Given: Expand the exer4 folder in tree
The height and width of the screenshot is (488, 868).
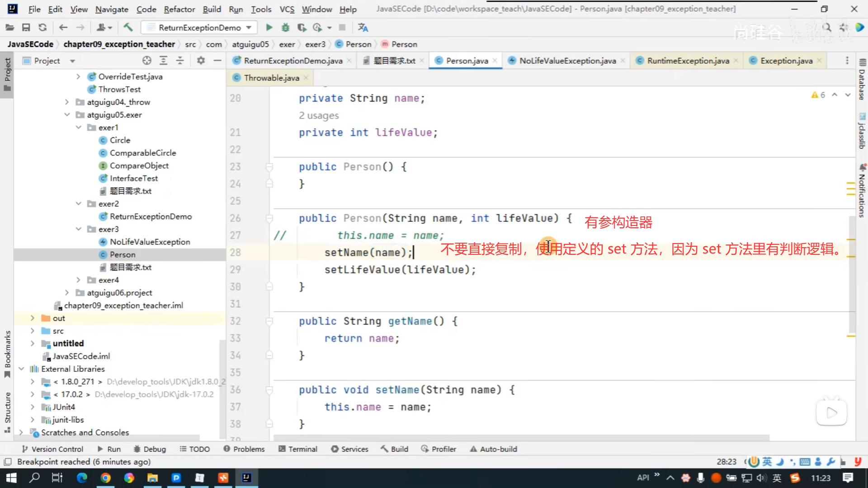Looking at the screenshot, I should [78, 280].
